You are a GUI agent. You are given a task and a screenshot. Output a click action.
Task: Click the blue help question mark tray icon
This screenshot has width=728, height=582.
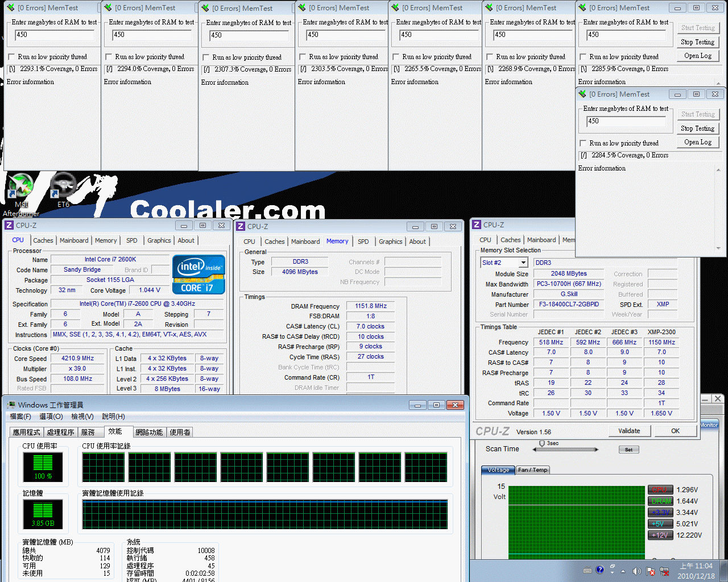[599, 569]
